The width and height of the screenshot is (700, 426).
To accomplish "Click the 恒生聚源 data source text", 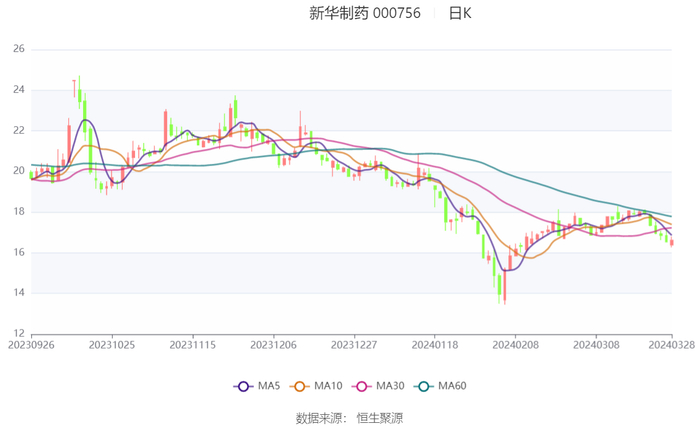I will (x=380, y=417).
